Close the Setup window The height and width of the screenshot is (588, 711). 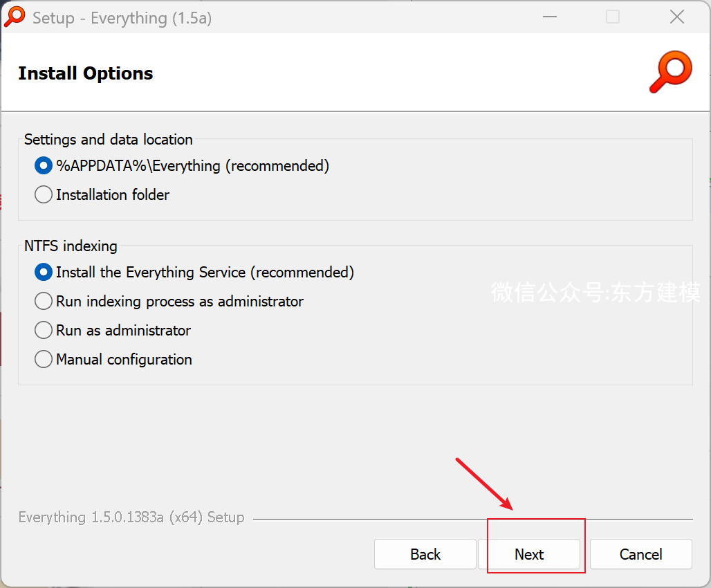coord(677,17)
